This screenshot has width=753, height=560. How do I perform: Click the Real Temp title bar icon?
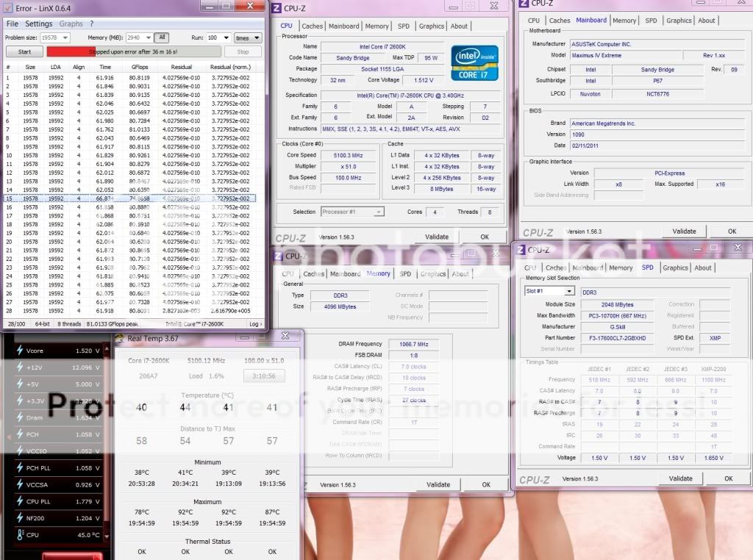[121, 338]
